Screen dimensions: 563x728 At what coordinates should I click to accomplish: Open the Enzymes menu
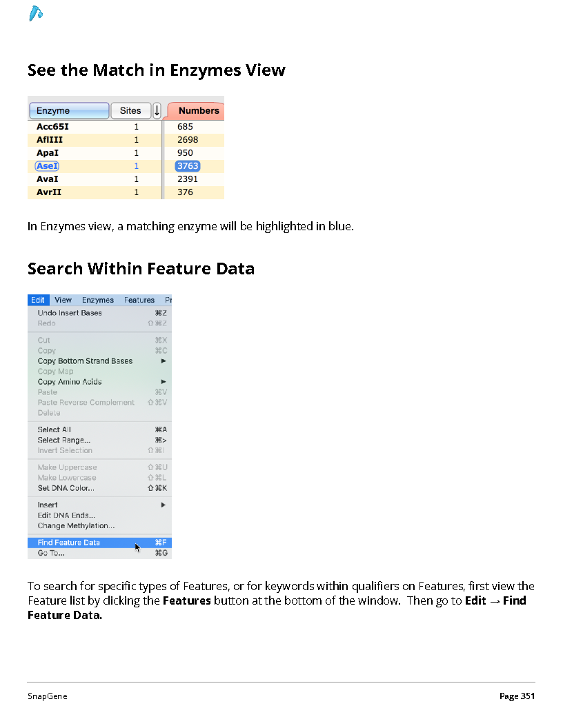[98, 300]
